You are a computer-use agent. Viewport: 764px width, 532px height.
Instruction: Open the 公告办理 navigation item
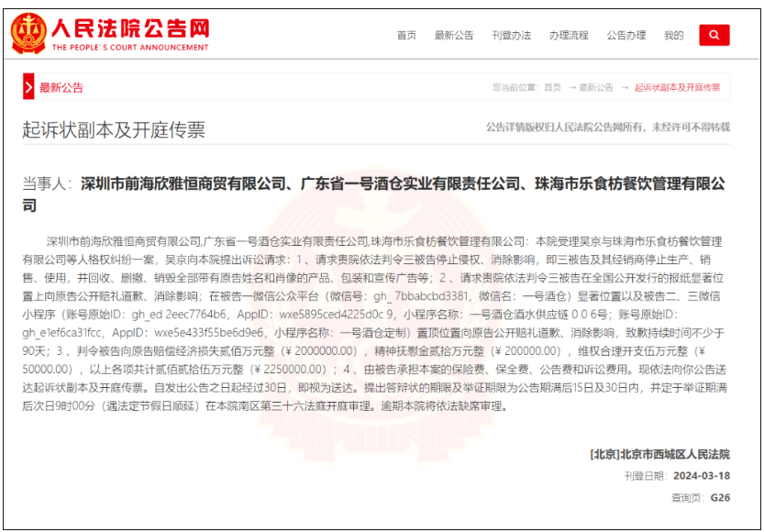(626, 36)
